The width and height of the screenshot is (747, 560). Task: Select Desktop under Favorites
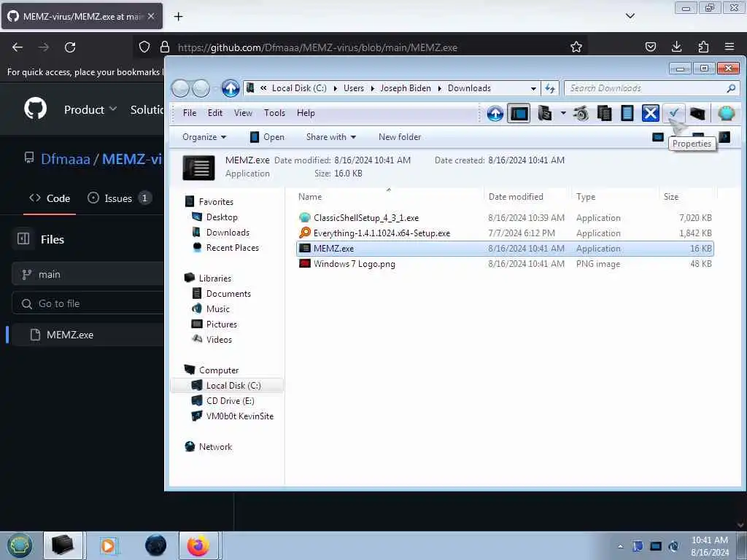(222, 217)
